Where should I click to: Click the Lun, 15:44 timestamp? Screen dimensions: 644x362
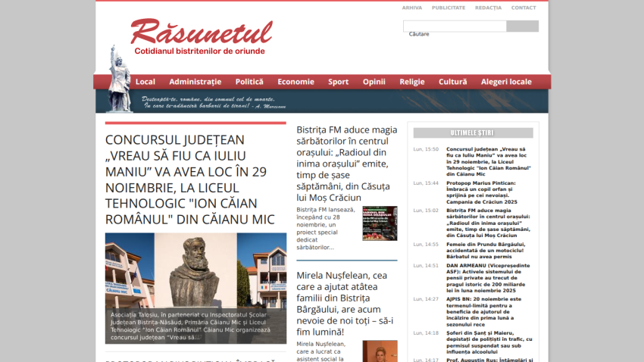(426, 183)
